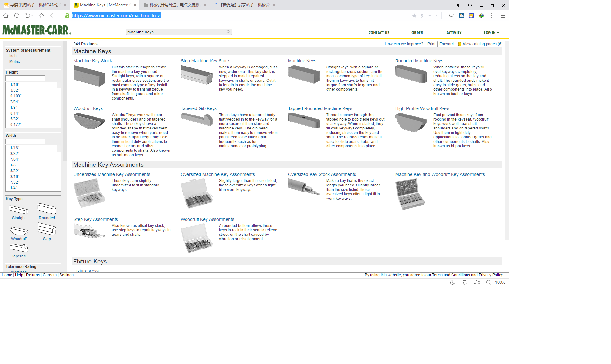Toggle night mode moon icon in status bar

(x=452, y=282)
